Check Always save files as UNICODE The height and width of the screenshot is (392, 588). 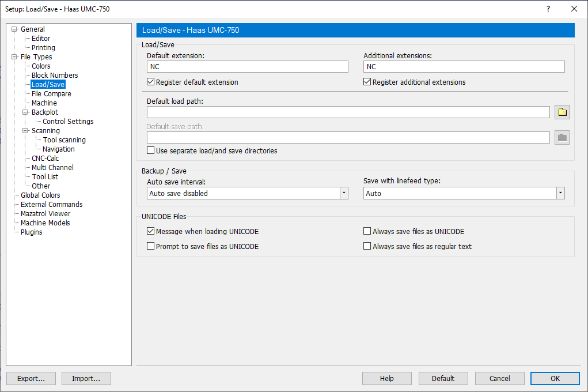tap(367, 231)
